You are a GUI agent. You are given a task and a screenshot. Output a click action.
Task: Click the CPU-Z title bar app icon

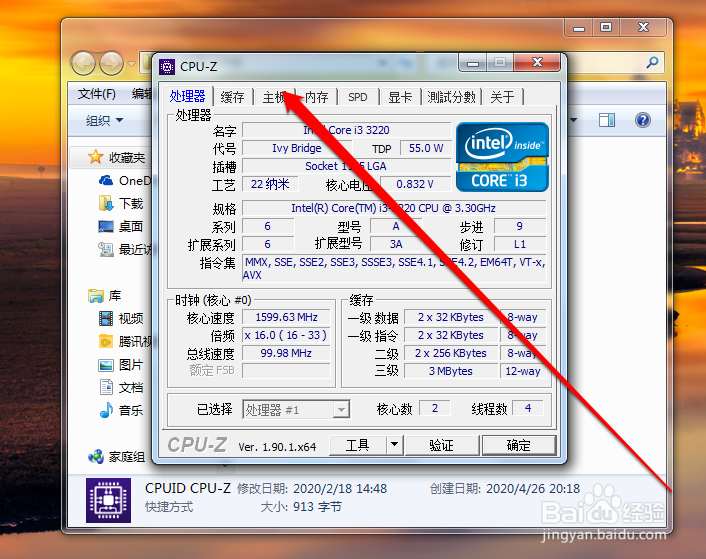[167, 67]
